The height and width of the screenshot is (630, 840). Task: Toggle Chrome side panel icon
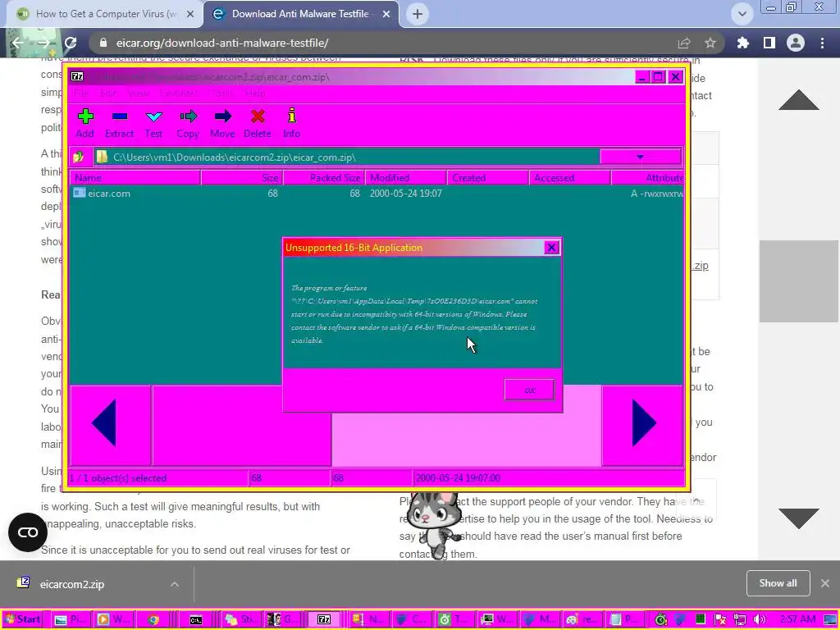click(769, 43)
